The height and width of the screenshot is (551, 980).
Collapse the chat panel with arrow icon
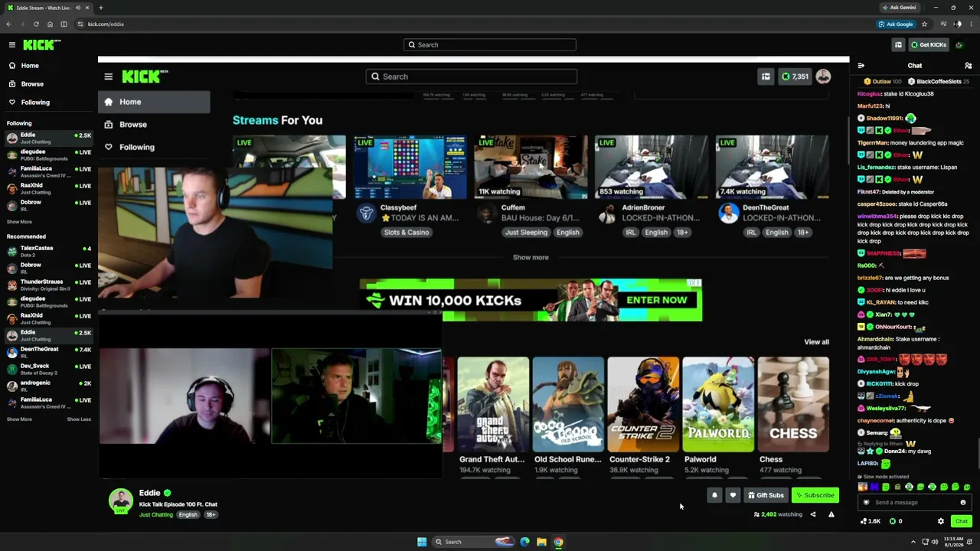coord(861,66)
